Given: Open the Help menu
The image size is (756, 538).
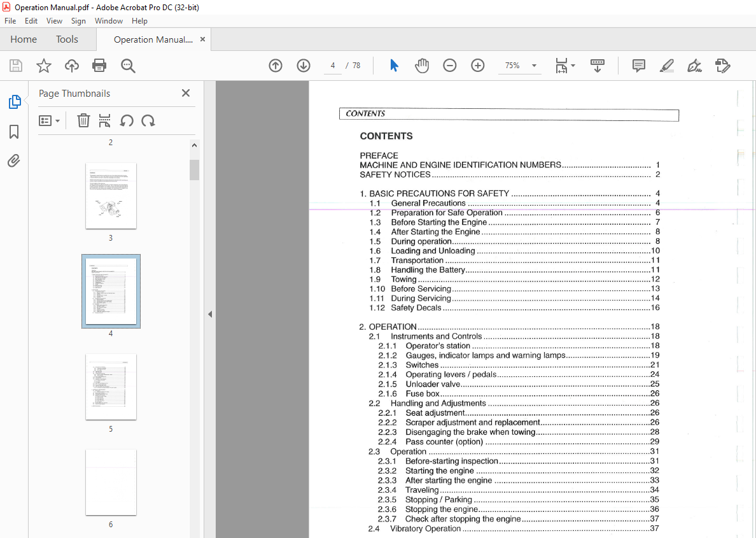Looking at the screenshot, I should [139, 21].
